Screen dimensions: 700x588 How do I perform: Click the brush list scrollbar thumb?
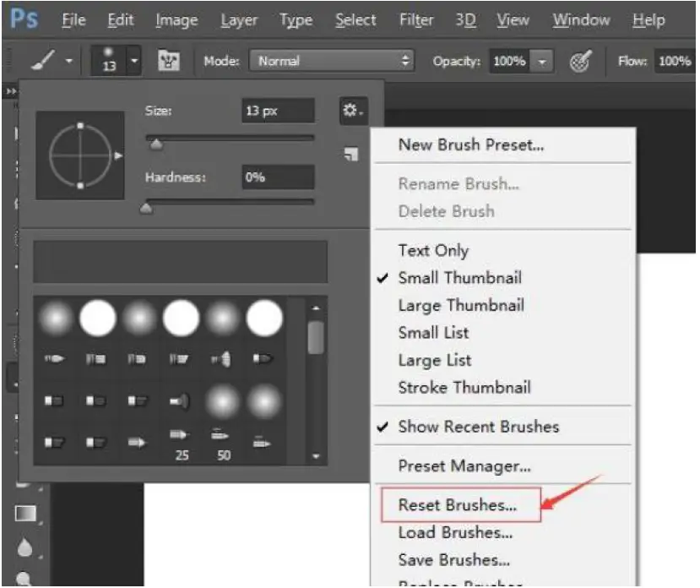(x=316, y=337)
